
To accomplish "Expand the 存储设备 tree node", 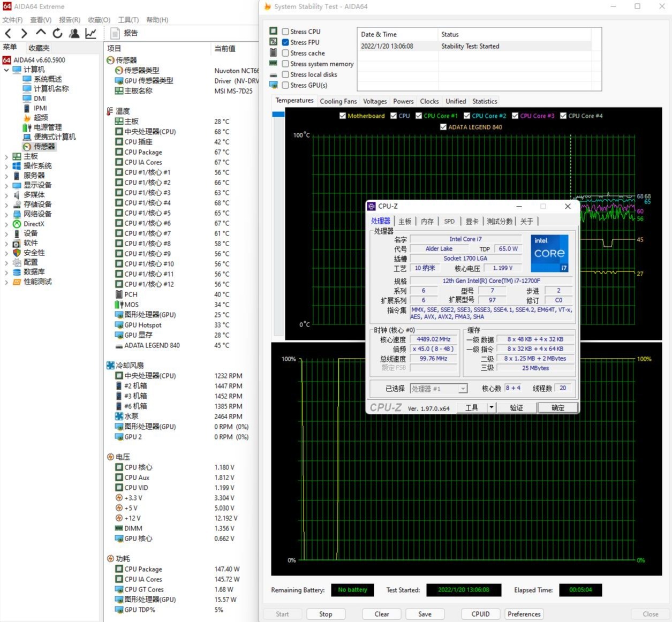I will pos(6,204).
